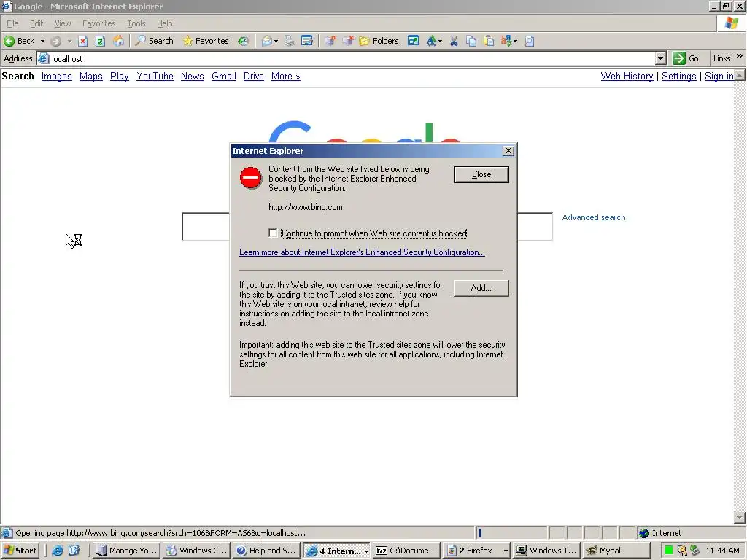This screenshot has height=560, width=747.
Task: Expand the address bar dropdown
Action: 660,58
